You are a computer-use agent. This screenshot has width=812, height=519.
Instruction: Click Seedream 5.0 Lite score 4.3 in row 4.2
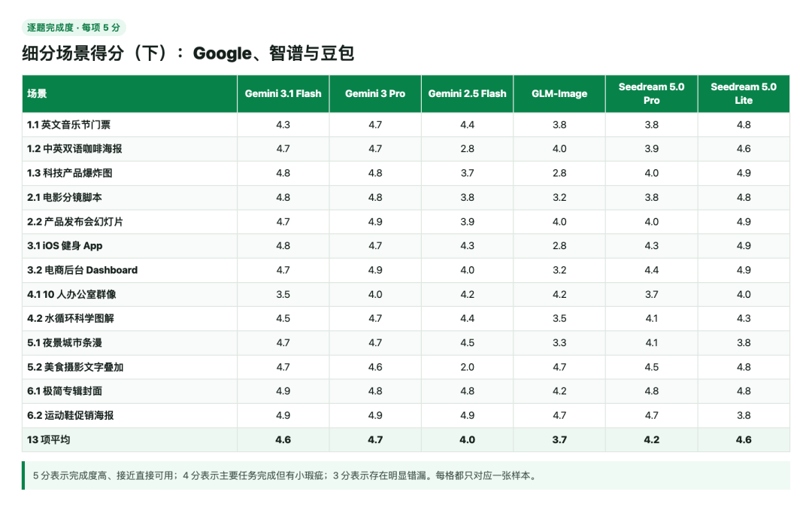point(744,318)
